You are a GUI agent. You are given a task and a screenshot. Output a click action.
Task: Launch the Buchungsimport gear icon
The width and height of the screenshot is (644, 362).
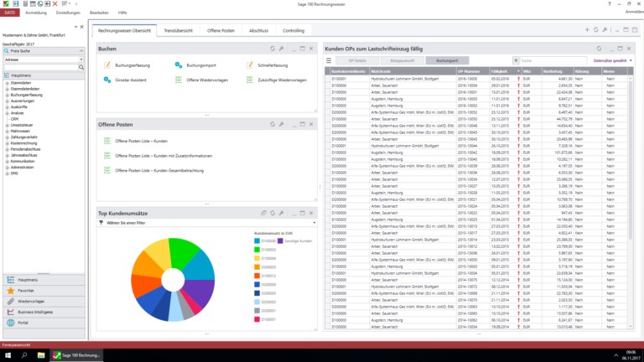tap(179, 65)
